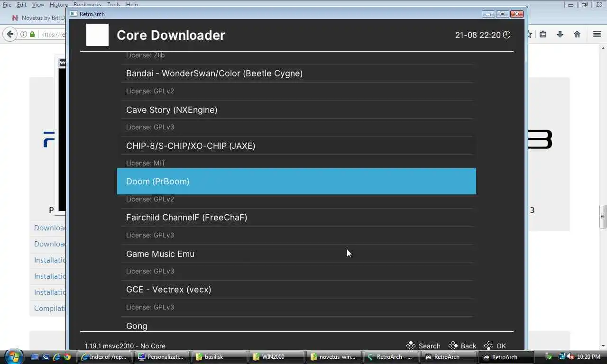
Task: Click the OK control icon in RetroArch footer
Action: 488,346
